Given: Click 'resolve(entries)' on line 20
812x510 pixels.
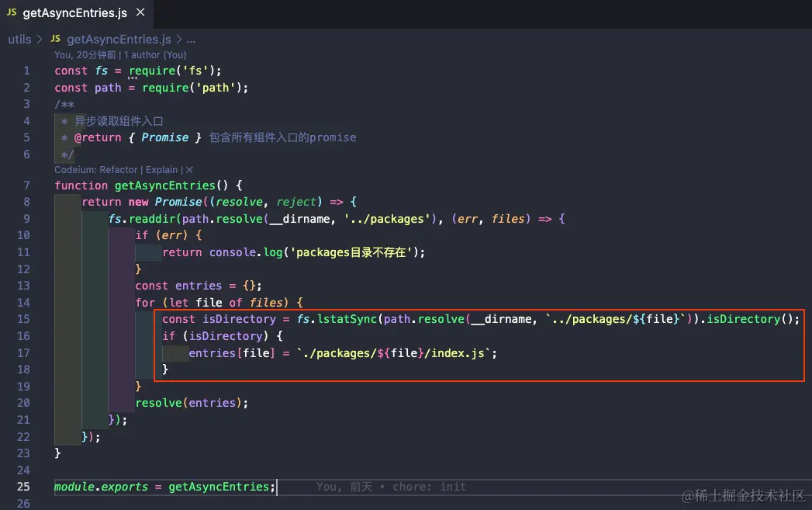Looking at the screenshot, I should click(188, 403).
